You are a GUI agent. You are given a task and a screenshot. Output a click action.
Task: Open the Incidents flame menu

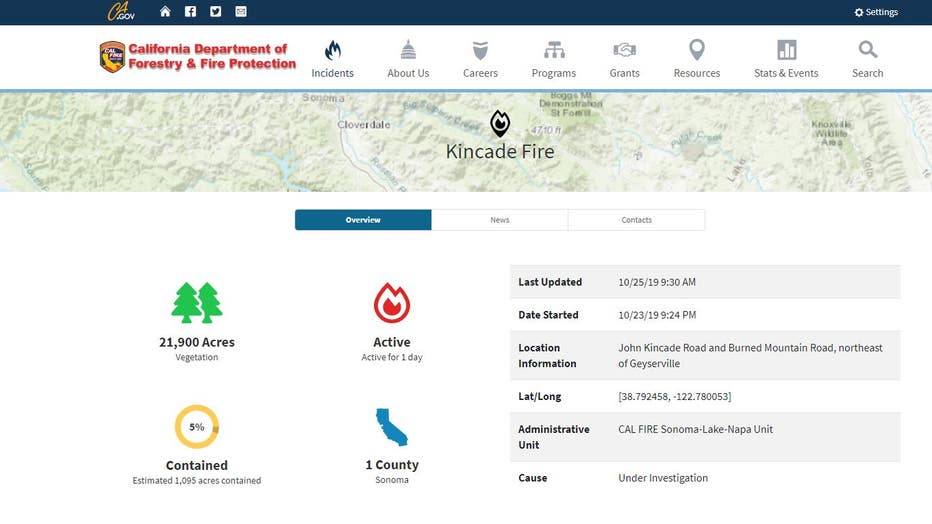click(332, 59)
